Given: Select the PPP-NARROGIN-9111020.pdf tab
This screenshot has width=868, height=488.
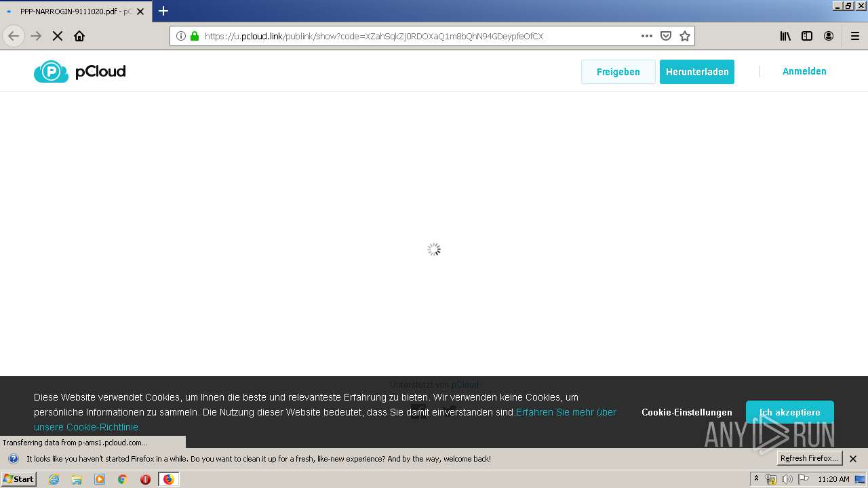Looking at the screenshot, I should [76, 12].
